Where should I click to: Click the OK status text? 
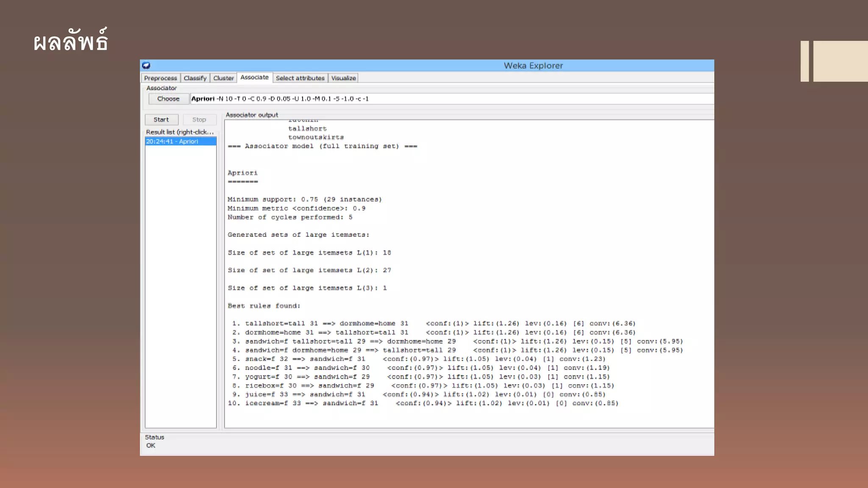[151, 445]
